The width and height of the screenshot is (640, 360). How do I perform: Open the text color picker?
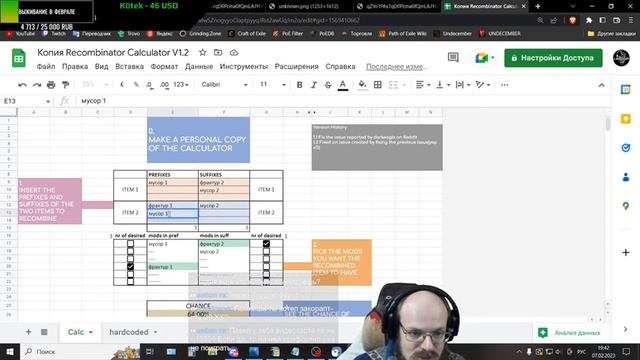point(343,85)
